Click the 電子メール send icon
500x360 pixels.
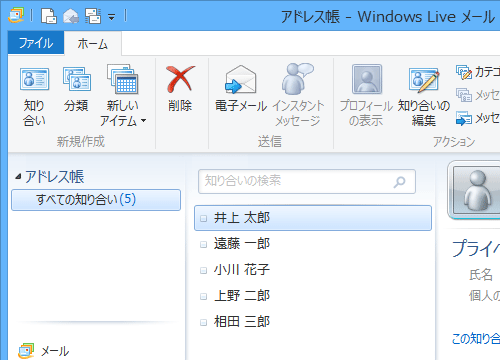coord(241,79)
